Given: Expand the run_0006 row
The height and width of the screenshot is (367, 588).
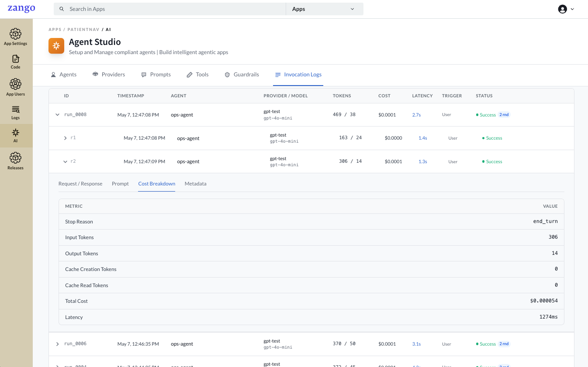Looking at the screenshot, I should click(57, 344).
